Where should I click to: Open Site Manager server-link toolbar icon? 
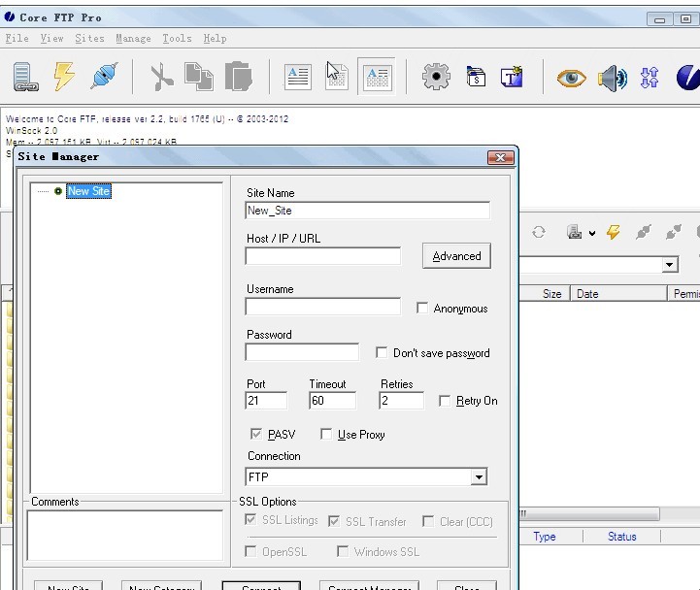[25, 77]
